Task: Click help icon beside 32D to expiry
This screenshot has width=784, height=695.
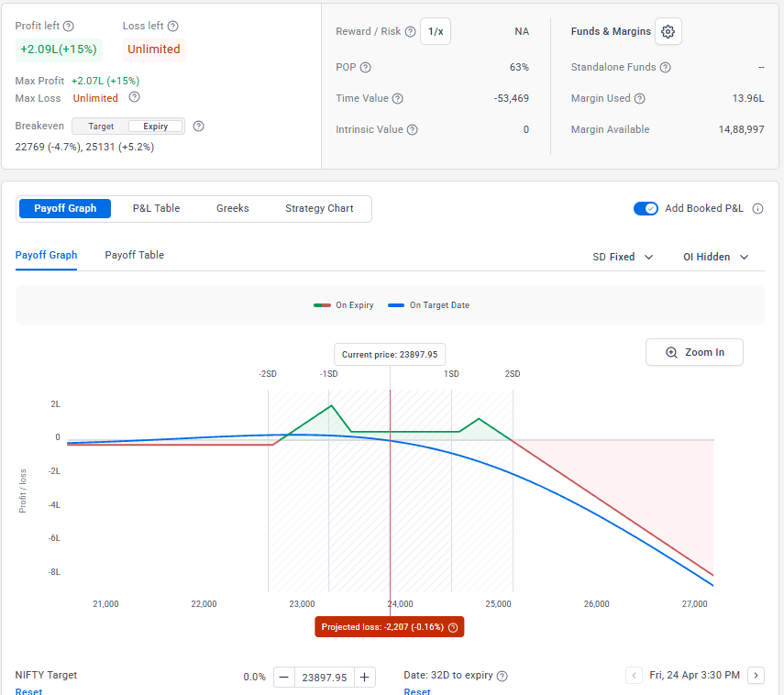Action: click(x=502, y=676)
